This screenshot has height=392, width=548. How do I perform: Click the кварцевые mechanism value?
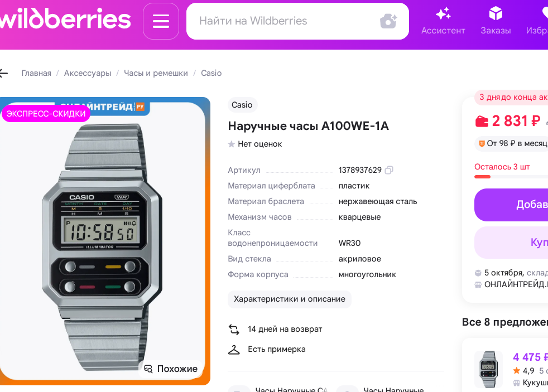[359, 217]
